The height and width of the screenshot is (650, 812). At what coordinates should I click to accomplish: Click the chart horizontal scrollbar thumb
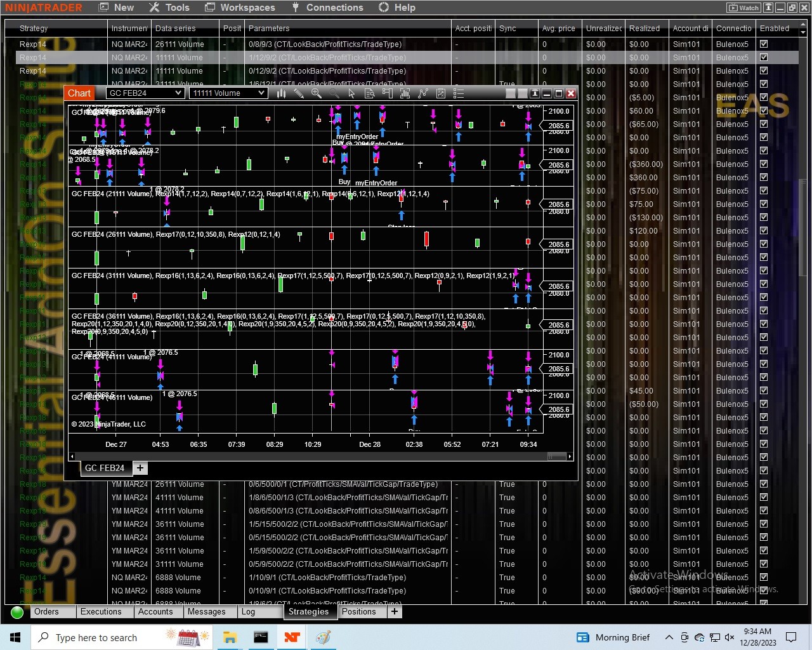pos(557,456)
